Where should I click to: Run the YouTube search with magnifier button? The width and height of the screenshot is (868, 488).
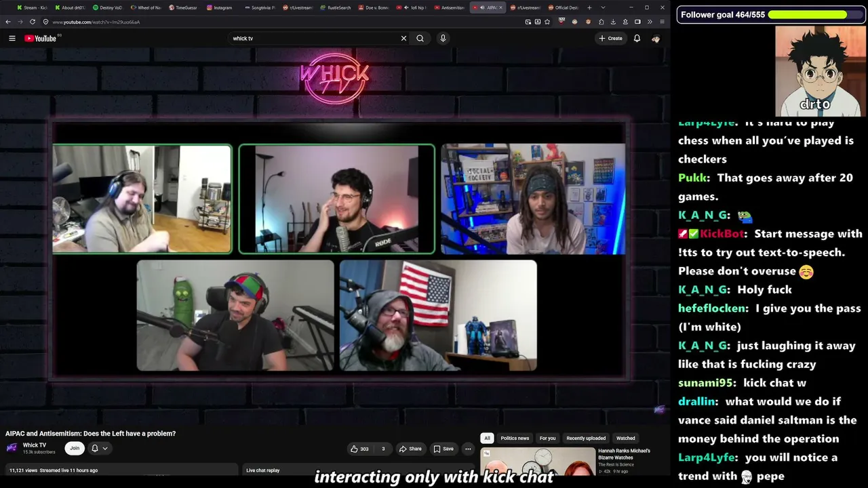[420, 39]
